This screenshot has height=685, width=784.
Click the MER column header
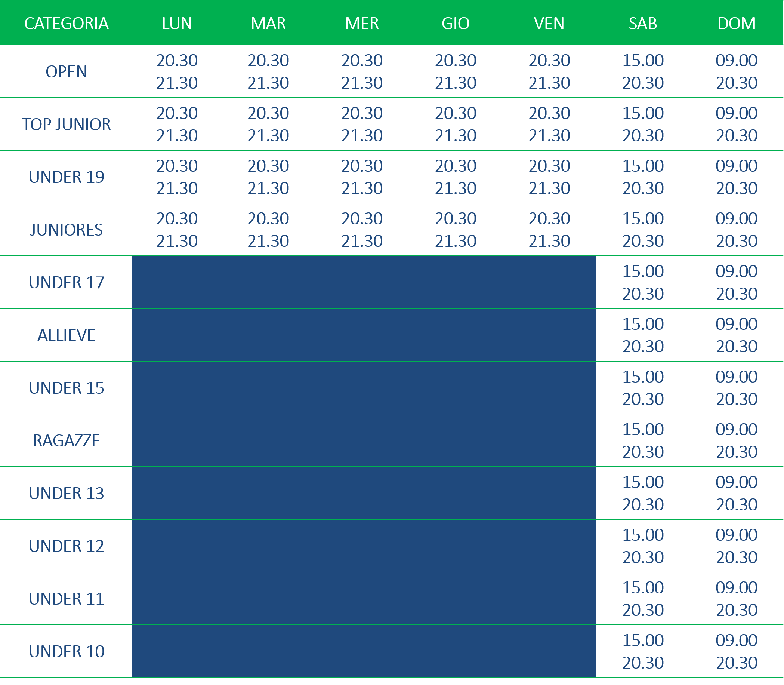click(x=362, y=23)
